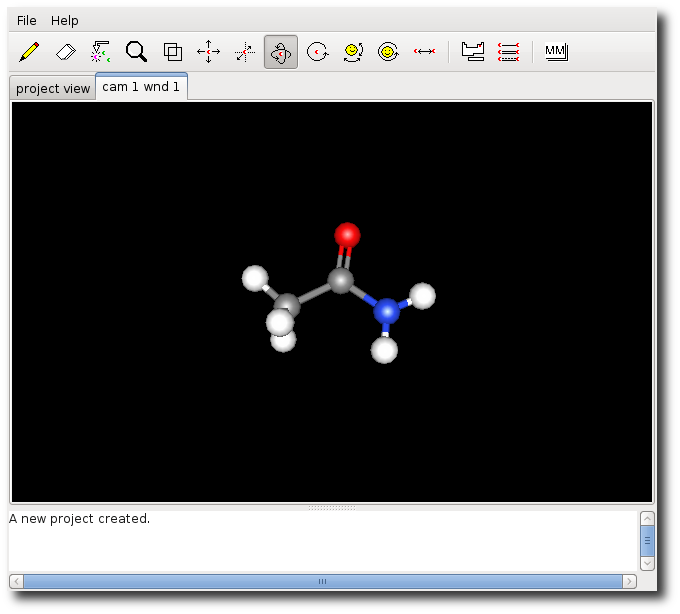Choose the Translate XY arrows tool

[x=208, y=51]
